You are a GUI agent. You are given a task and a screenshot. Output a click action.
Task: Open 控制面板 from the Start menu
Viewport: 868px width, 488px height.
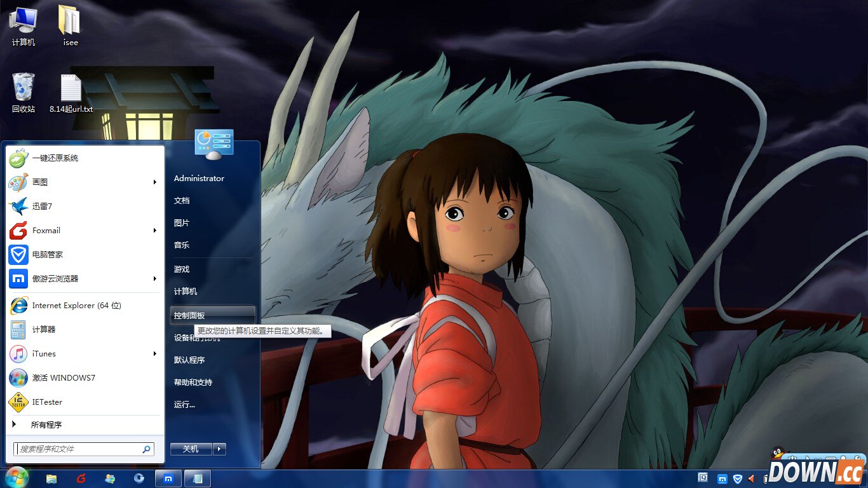[189, 315]
